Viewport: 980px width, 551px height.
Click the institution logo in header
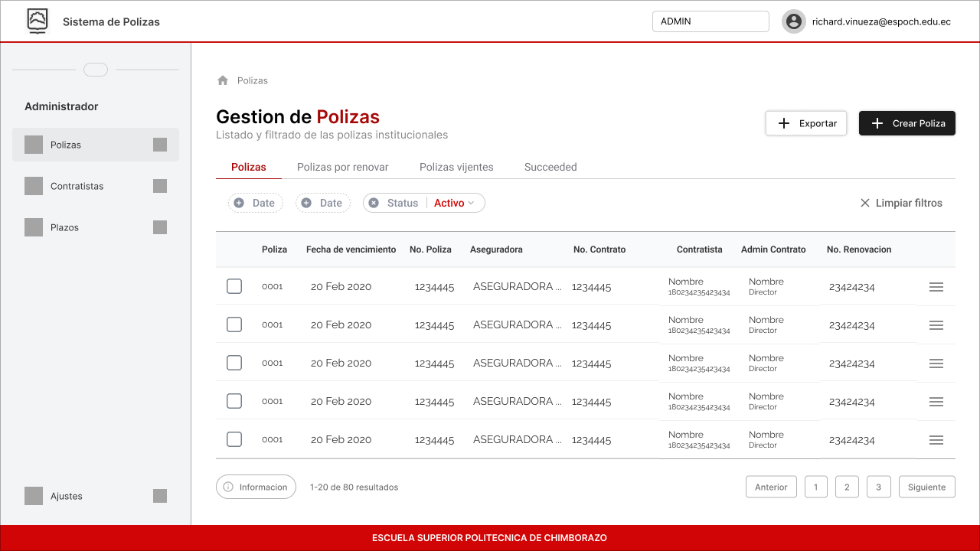tap(37, 21)
